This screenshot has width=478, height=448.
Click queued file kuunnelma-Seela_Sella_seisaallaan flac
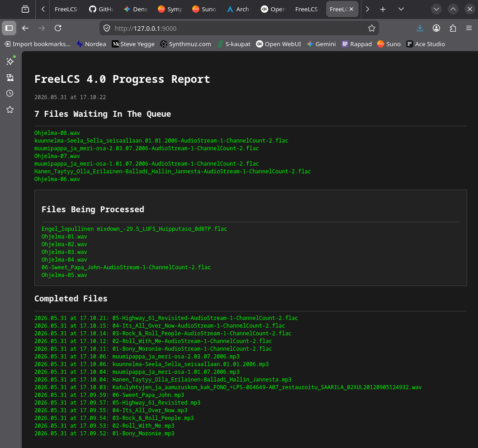click(161, 141)
